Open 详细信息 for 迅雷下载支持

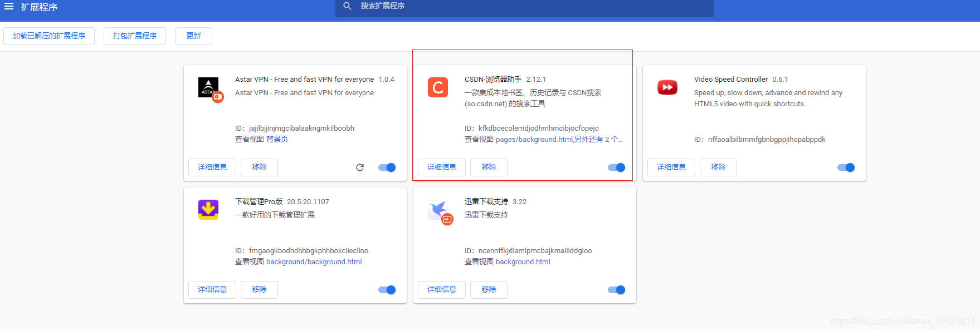[x=442, y=289]
